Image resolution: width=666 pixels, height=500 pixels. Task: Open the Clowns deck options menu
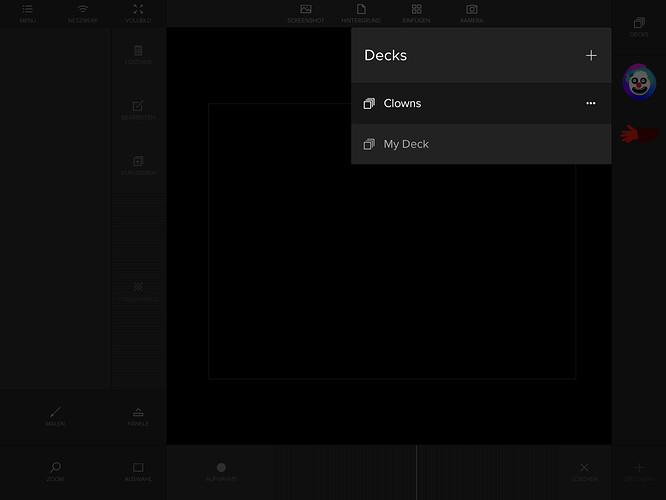pos(591,103)
